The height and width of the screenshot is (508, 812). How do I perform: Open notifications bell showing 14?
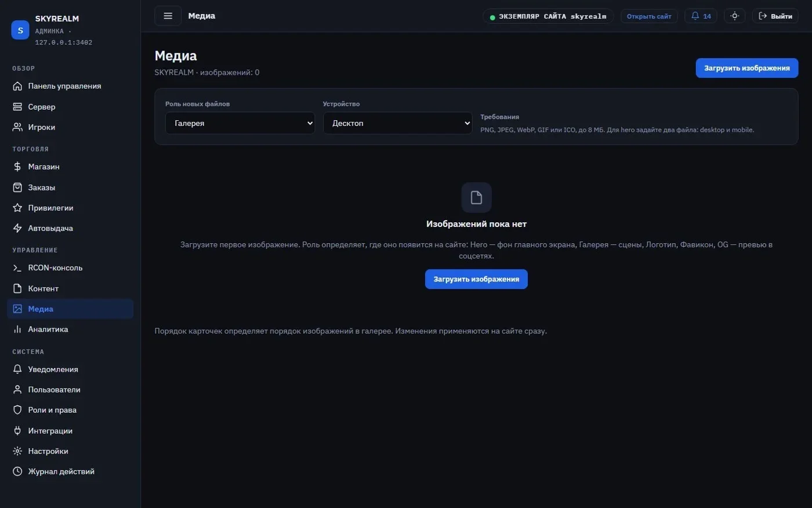[x=701, y=16]
